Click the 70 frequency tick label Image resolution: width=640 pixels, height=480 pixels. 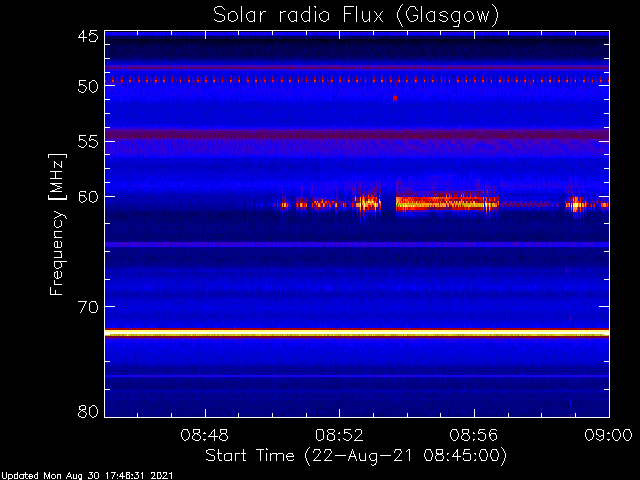pos(88,307)
